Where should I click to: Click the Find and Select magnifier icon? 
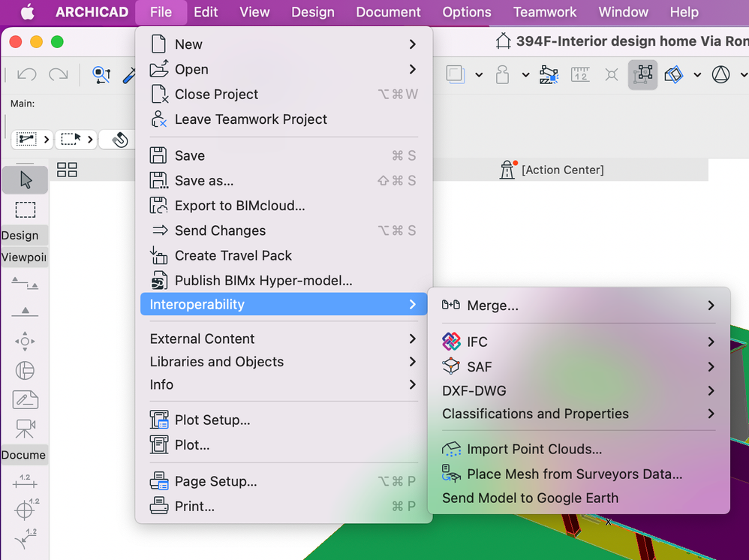click(x=101, y=75)
